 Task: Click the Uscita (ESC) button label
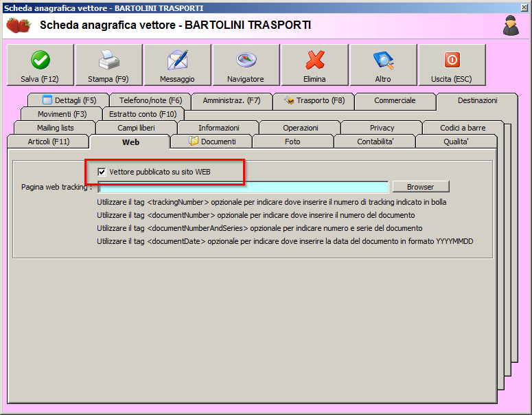(452, 79)
